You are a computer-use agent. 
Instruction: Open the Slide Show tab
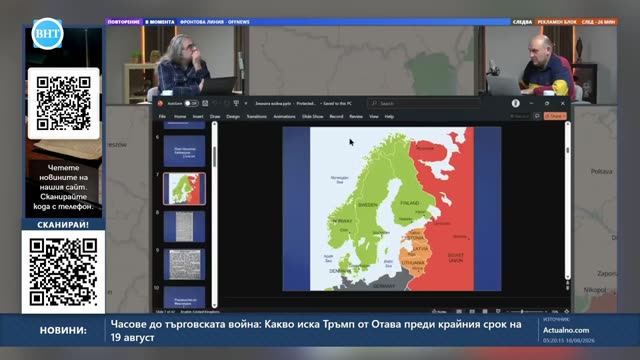(313, 116)
